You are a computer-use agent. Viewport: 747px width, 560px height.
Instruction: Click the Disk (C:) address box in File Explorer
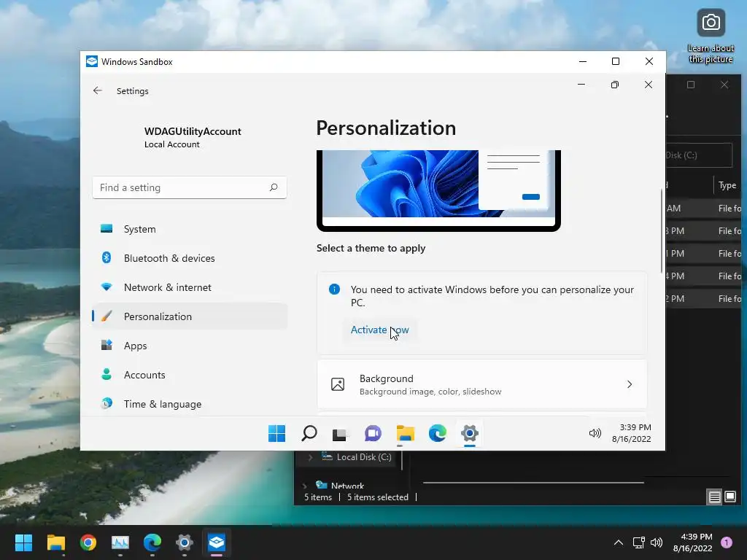click(698, 155)
